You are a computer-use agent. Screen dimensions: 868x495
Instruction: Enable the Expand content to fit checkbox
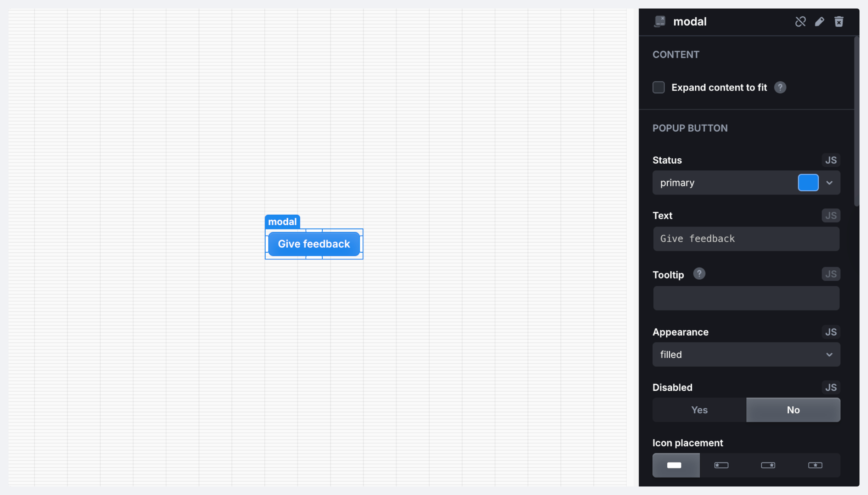click(658, 87)
